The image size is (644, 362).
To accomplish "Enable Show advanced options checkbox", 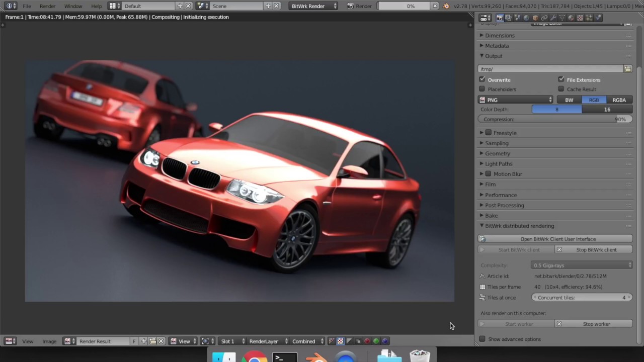I will coord(482,339).
